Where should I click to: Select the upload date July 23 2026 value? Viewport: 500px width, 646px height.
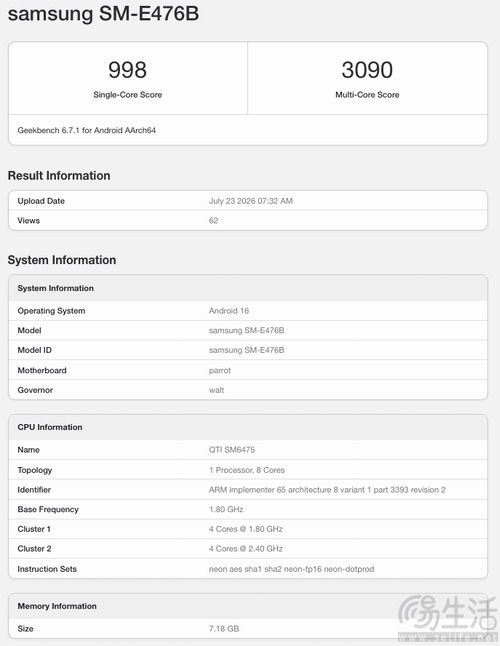pyautogui.click(x=251, y=201)
